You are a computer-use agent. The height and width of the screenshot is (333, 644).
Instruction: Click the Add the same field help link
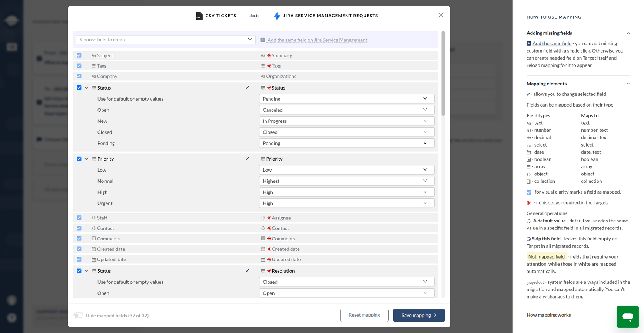[x=552, y=43]
